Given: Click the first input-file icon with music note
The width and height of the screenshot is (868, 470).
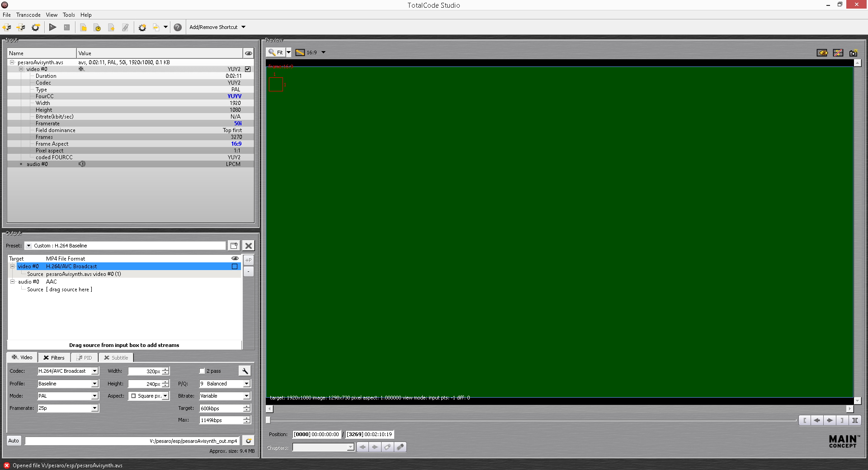Looking at the screenshot, I should pyautogui.click(x=7, y=27).
